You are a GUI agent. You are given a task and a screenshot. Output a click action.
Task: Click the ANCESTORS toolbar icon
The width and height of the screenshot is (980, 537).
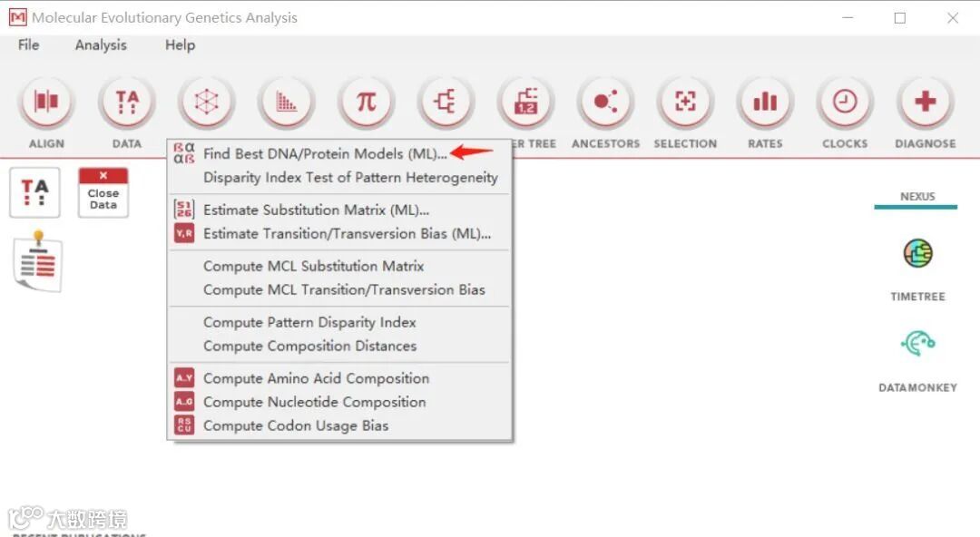[x=605, y=102]
